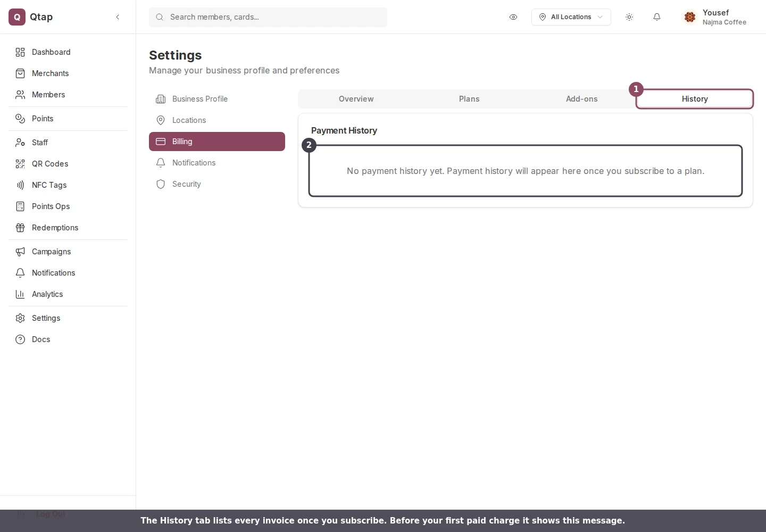Click the sidebar Settings gear icon

pos(20,318)
